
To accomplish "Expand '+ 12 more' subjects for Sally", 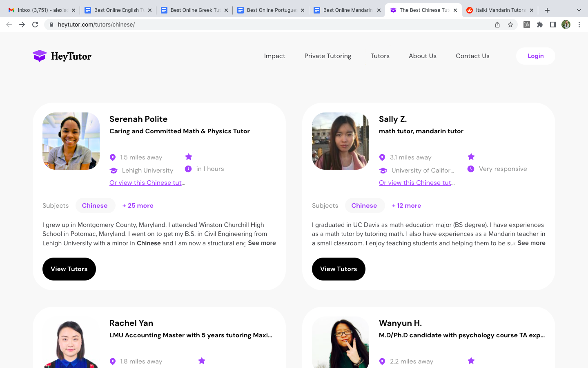I will [x=406, y=206].
